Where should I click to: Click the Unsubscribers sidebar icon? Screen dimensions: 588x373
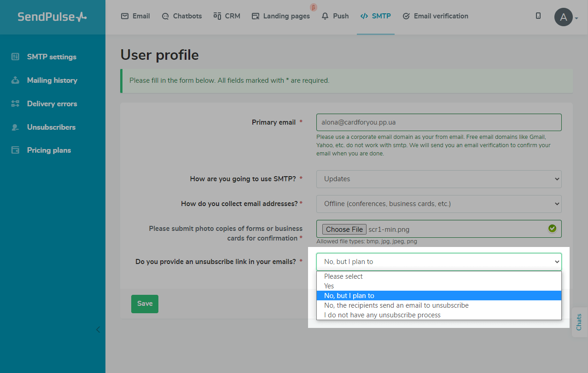[15, 127]
